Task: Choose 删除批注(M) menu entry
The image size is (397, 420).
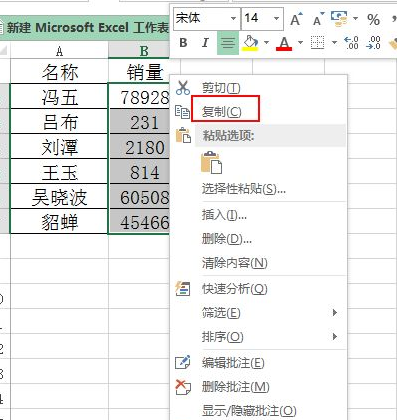Action: pos(236,387)
